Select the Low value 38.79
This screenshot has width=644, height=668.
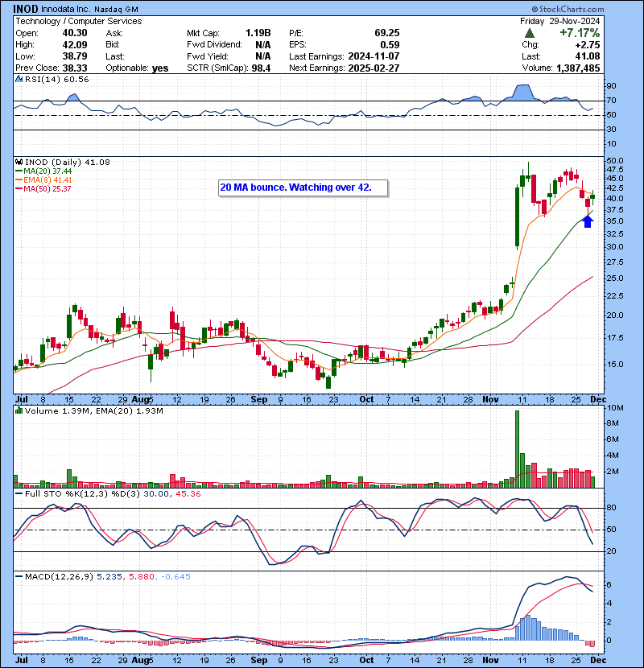coord(75,56)
